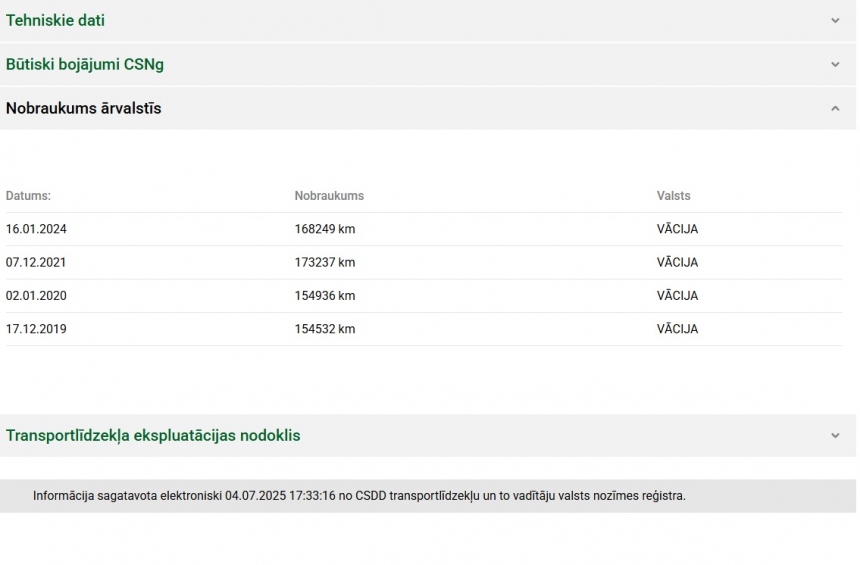Open the Tehniskie dati heading
Screen dimensions: 860x565
[55, 20]
